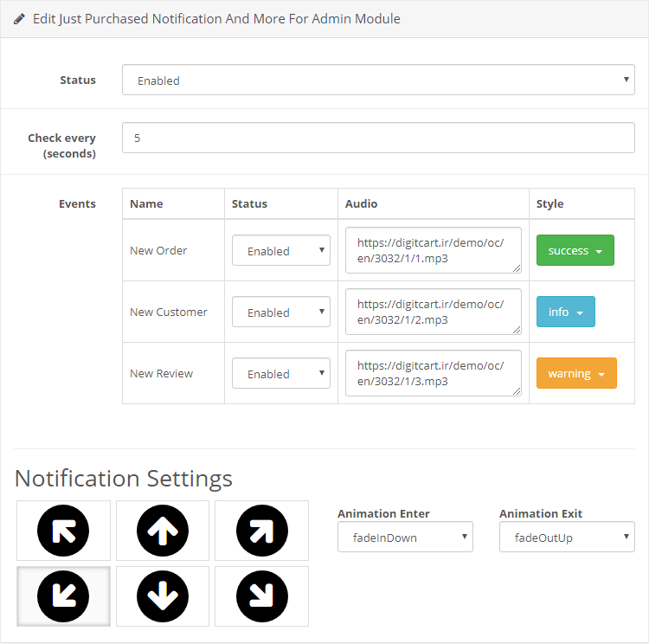This screenshot has height=644, width=649.
Task: Select the bottom-right arrow notification position
Action: 261,596
